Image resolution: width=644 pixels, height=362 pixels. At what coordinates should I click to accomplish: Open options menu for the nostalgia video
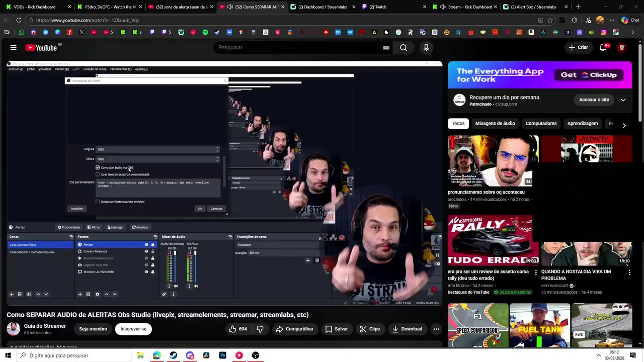pyautogui.click(x=629, y=273)
